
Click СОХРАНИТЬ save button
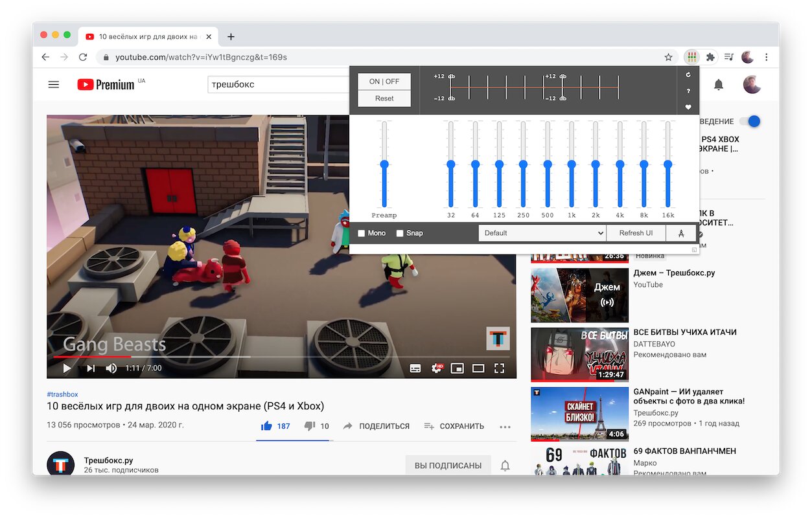tap(454, 426)
